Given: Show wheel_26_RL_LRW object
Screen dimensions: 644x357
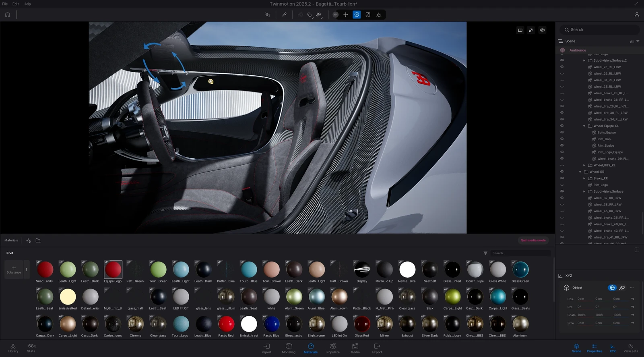Looking at the screenshot, I should pyautogui.click(x=562, y=74).
